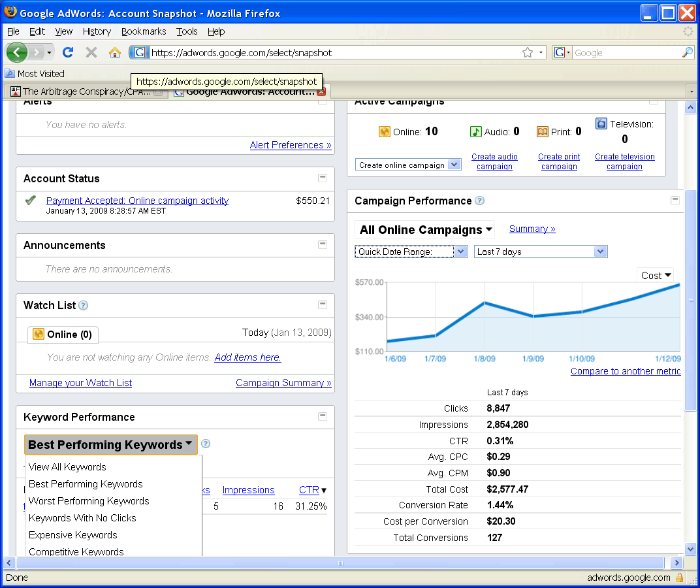
Task: Click the green payment accepted checkmark
Action: 30,201
